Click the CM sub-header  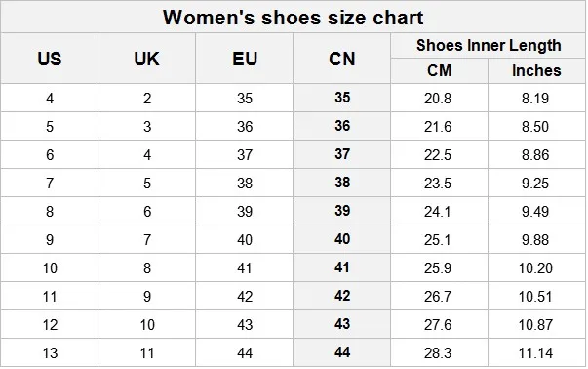click(x=439, y=70)
